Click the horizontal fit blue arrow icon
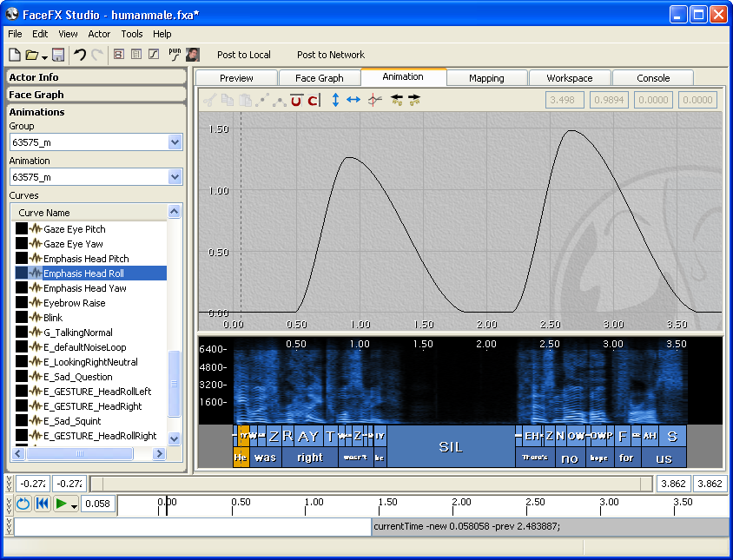The width and height of the screenshot is (733, 560). point(353,100)
